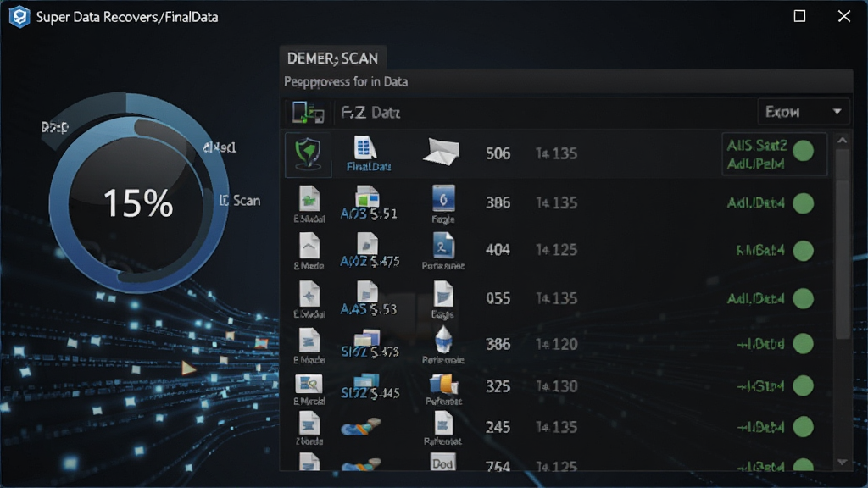Select the document icon in the 404 row
868x488 pixels.
(309, 246)
